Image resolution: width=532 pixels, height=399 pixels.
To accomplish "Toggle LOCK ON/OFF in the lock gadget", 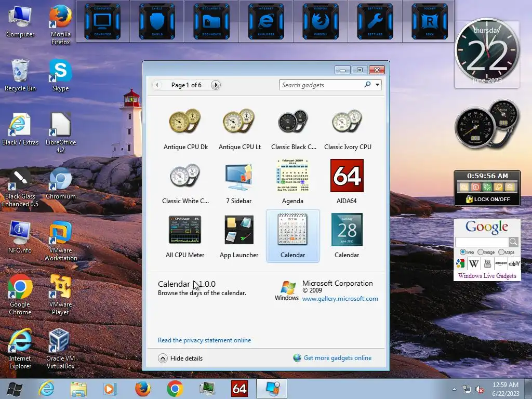I will click(487, 199).
